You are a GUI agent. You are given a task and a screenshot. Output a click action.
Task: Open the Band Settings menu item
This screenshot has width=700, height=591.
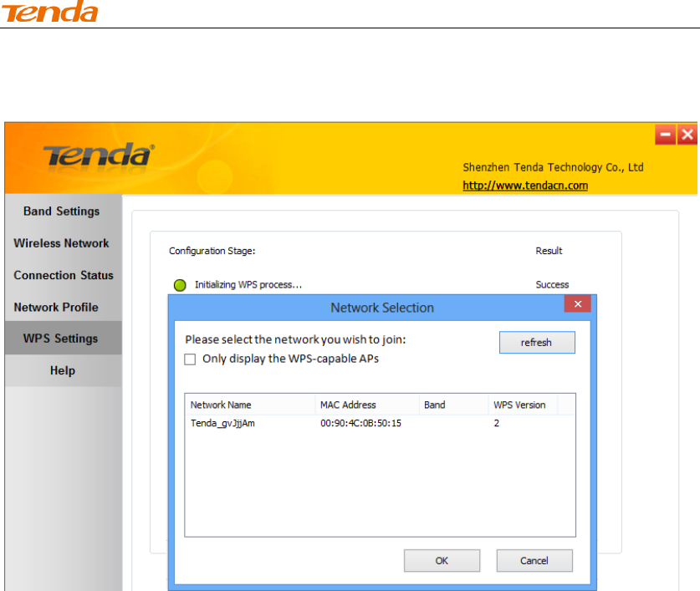(62, 211)
